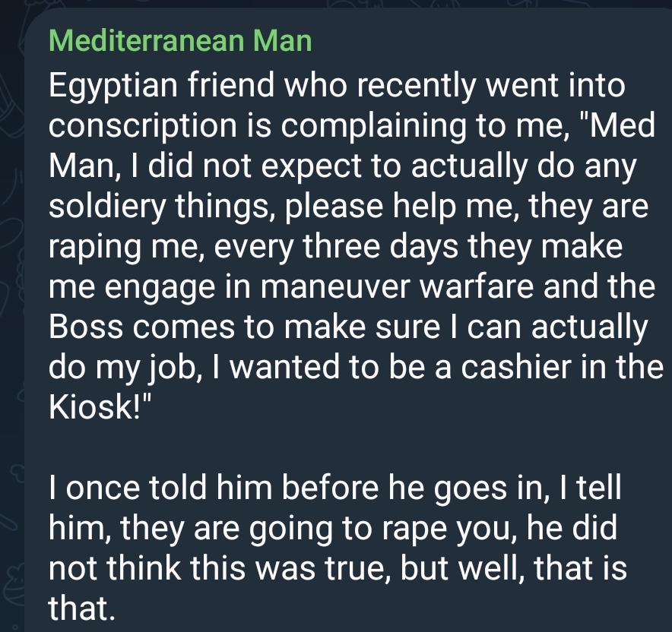Click the word "complaining" in the message
672x632 pixels.
(x=373, y=126)
